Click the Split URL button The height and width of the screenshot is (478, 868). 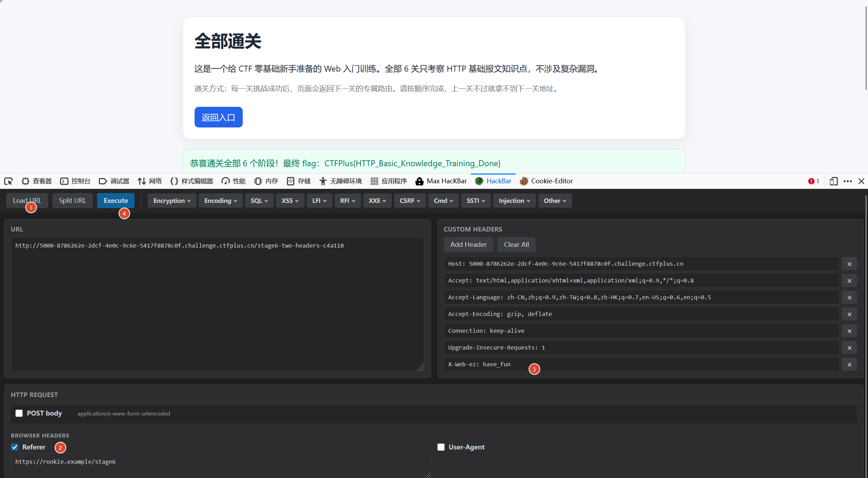tap(72, 201)
